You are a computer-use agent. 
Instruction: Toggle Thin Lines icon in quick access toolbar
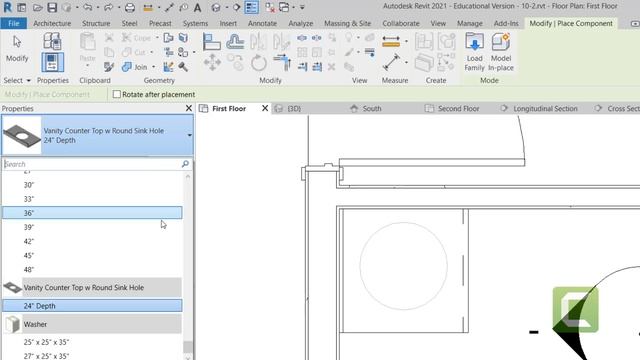251,7
